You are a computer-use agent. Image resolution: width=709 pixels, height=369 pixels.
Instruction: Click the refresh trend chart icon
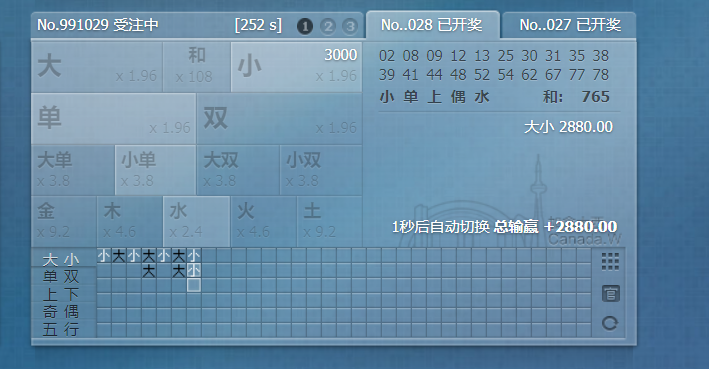coord(610,323)
